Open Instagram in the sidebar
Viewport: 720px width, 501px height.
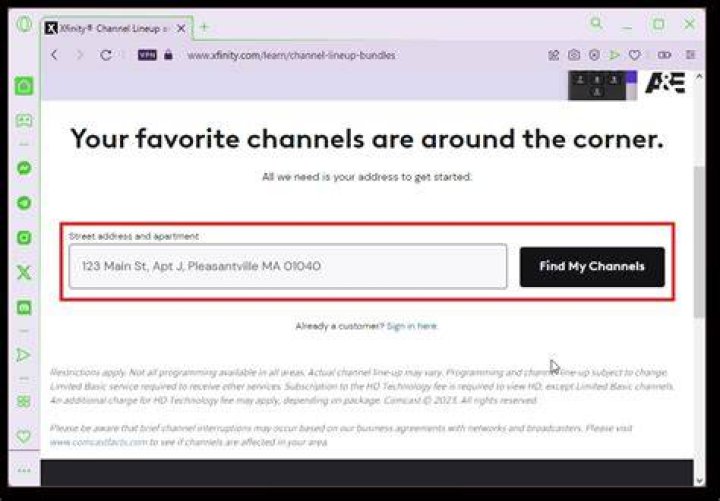[x=24, y=237]
